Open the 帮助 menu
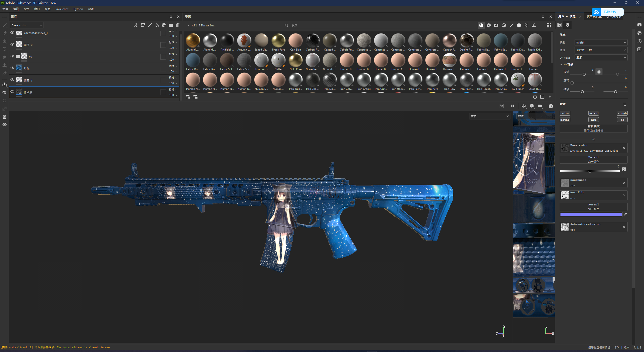This screenshot has height=352, width=644. [91, 9]
